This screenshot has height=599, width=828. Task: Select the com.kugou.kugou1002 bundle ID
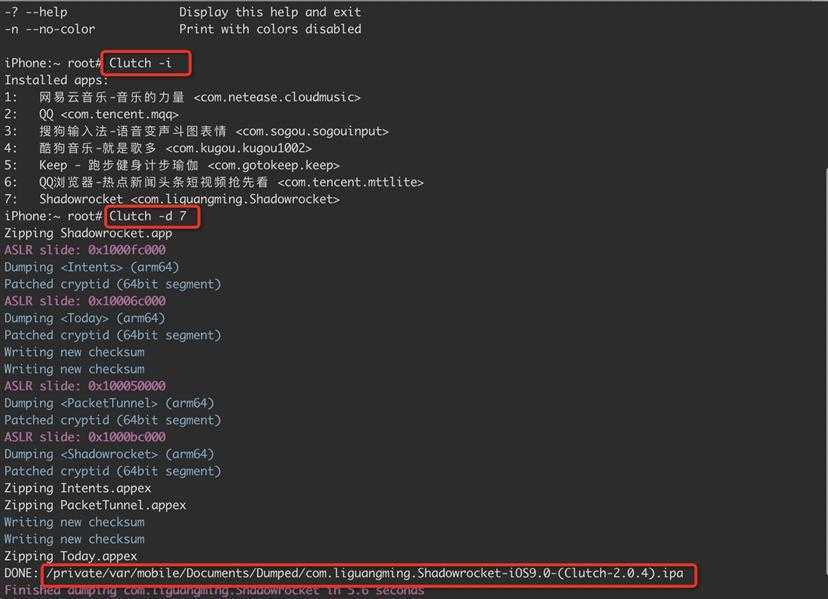tap(239, 148)
